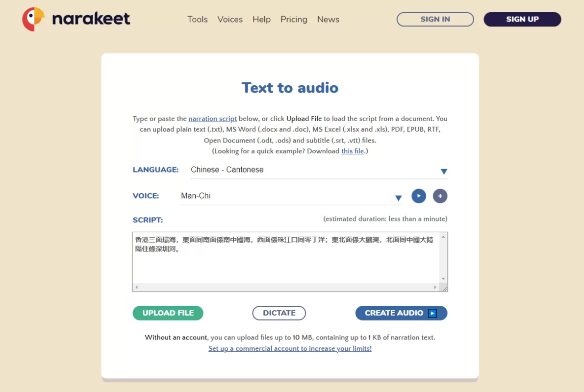The width and height of the screenshot is (584, 392).
Task: Click the Upload File button
Action: click(168, 313)
